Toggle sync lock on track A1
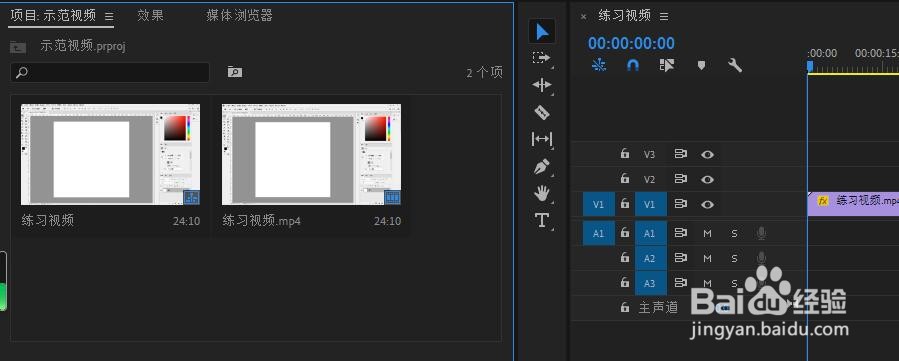Screen dimensions: 899x361 point(681,233)
